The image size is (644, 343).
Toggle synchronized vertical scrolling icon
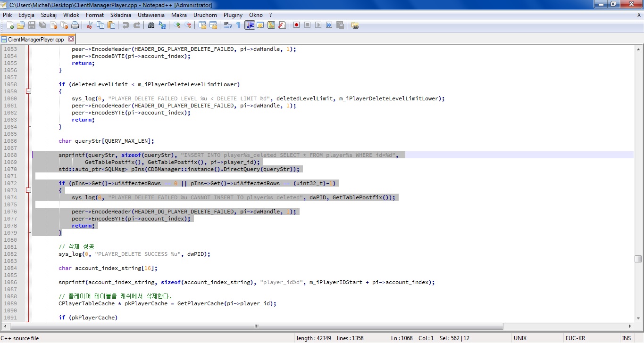pos(202,25)
